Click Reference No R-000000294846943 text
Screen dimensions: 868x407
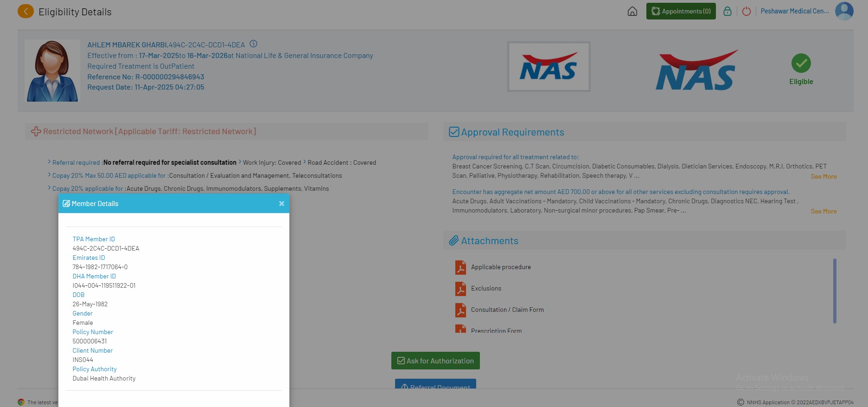[146, 77]
